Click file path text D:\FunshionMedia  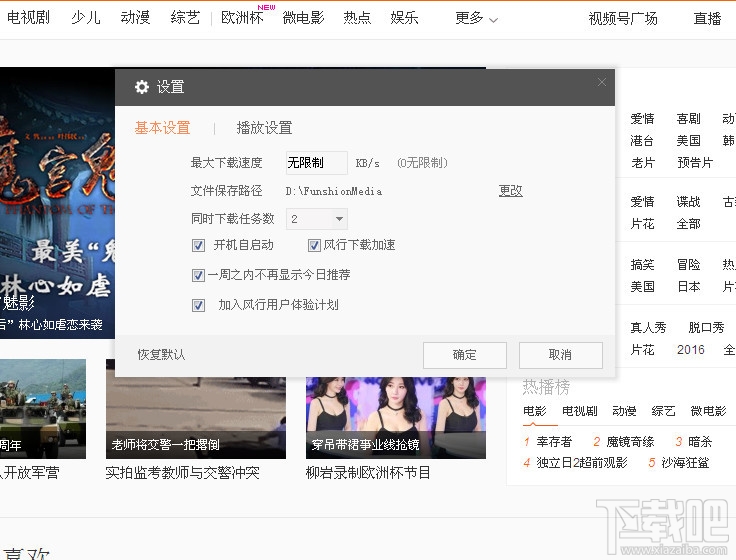pyautogui.click(x=334, y=191)
